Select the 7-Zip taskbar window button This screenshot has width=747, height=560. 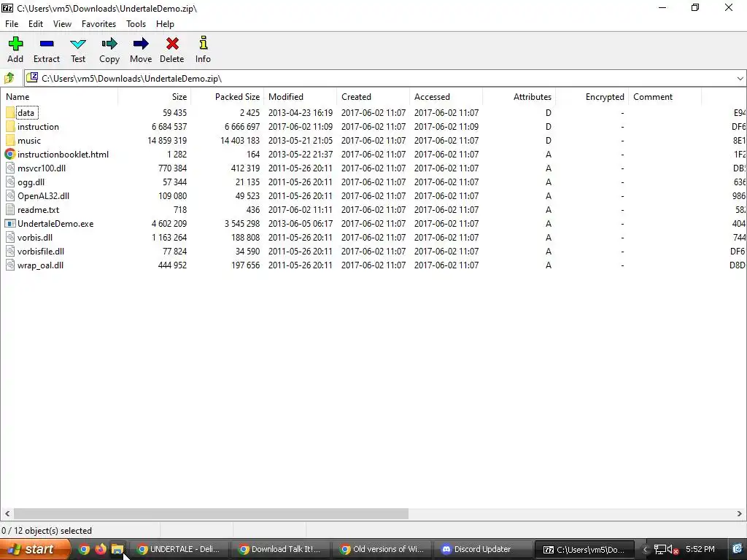point(585,549)
